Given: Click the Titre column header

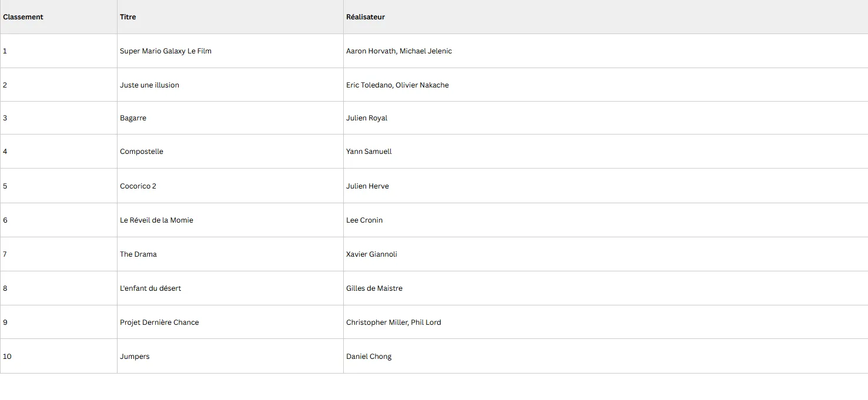Looking at the screenshot, I should [x=128, y=17].
